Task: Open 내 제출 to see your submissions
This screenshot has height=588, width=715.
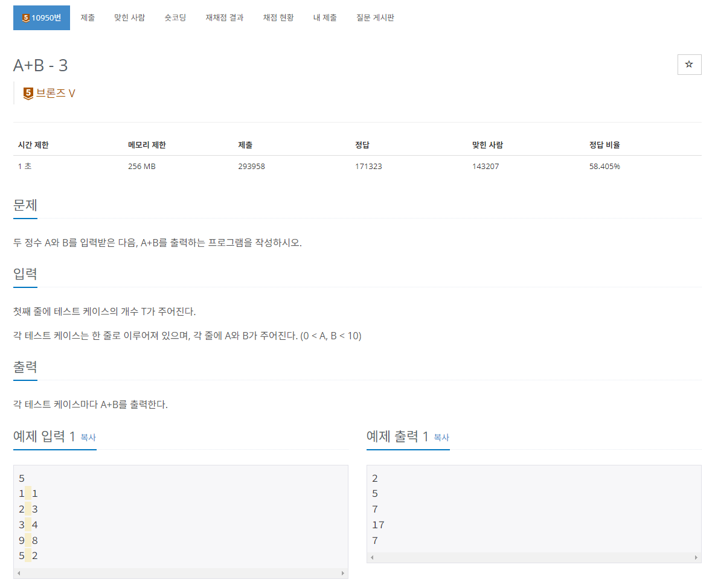Action: click(x=325, y=18)
